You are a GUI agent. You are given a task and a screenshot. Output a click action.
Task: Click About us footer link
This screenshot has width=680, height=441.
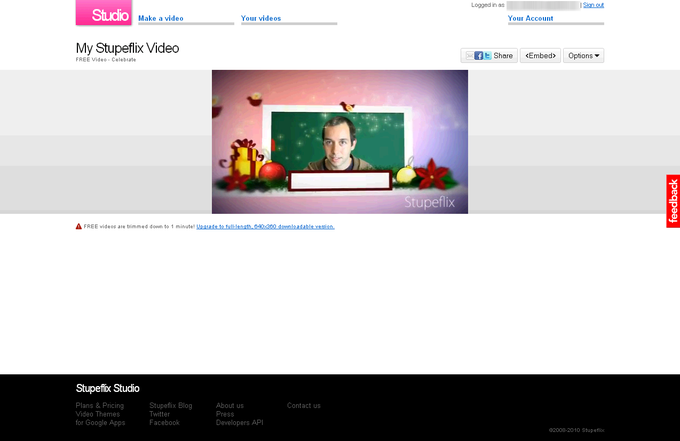pos(230,405)
